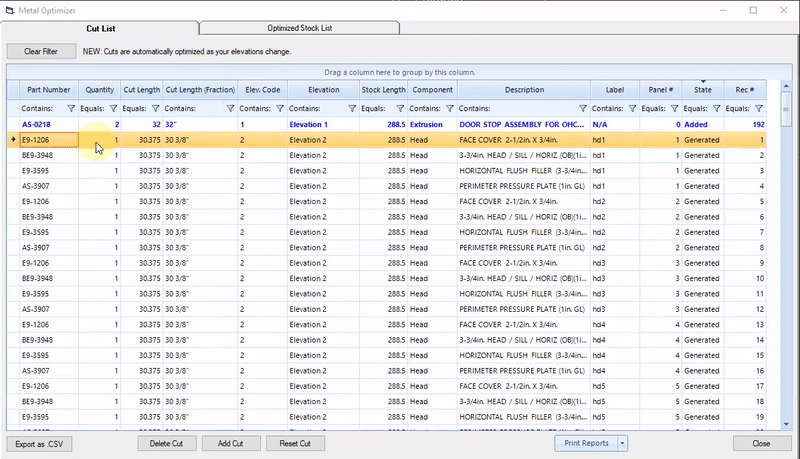
Task: Open Stock Length filter funnel icon
Action: click(400, 108)
